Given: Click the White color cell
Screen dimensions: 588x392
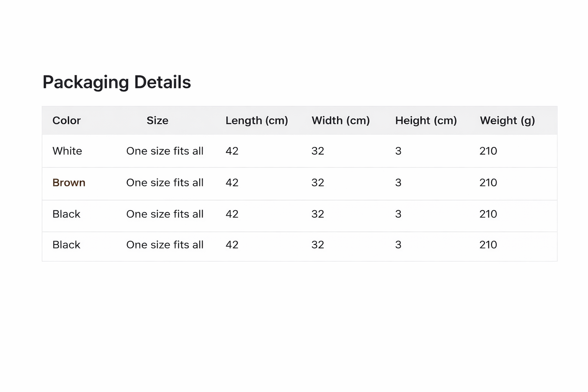Looking at the screenshot, I should coord(67,151).
